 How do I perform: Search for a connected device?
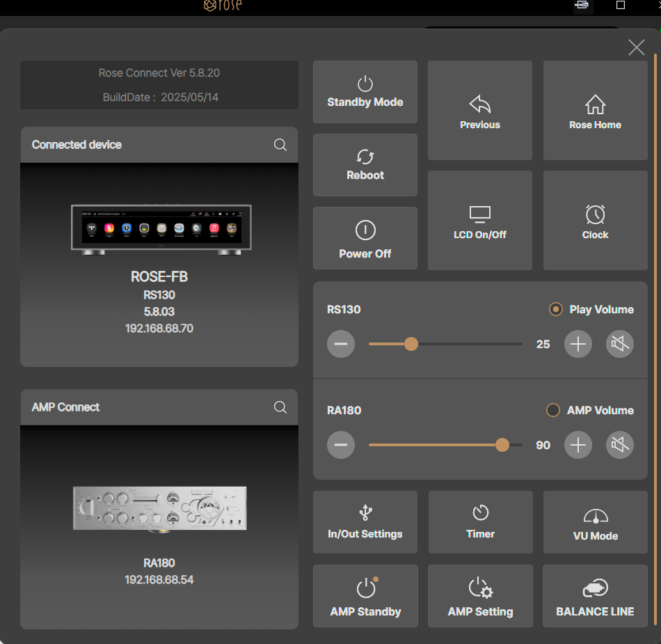280,145
